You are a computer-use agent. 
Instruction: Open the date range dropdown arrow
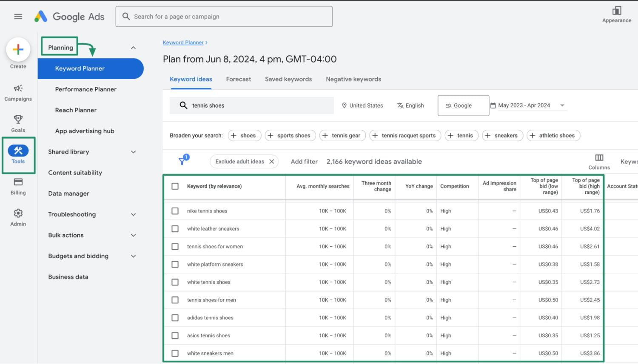pyautogui.click(x=562, y=105)
